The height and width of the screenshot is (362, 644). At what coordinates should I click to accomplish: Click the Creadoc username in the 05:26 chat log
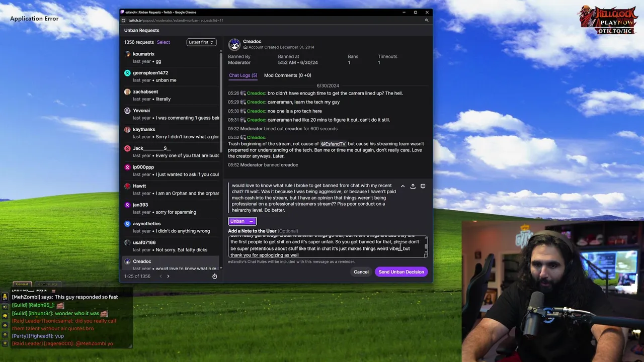pos(256,93)
